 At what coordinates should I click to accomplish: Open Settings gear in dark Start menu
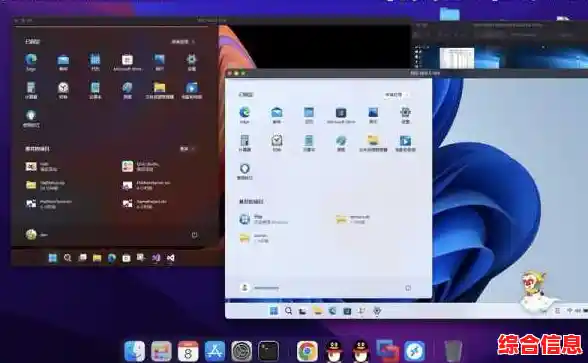192,60
